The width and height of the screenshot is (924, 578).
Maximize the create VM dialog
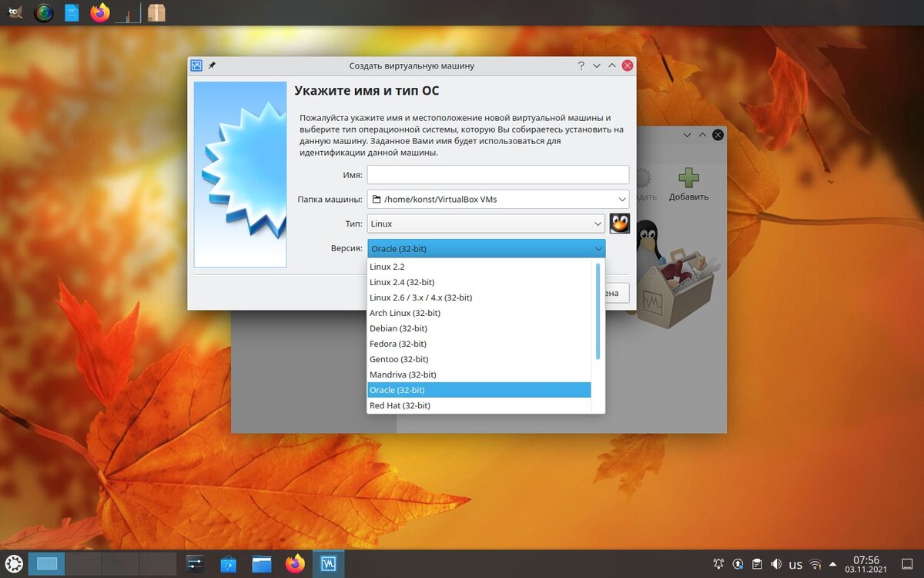tap(612, 66)
